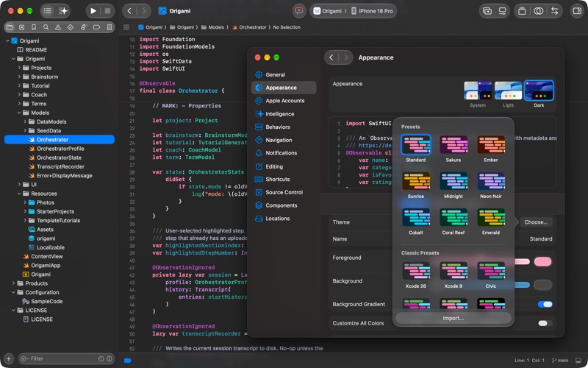Open the find navigator magnifier icon

(x=46, y=27)
